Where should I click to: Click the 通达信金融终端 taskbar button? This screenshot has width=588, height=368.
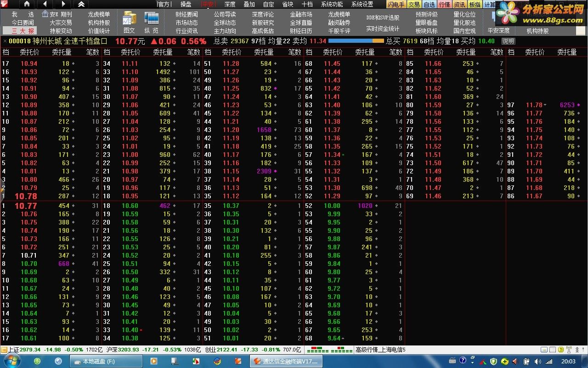pos(286,361)
